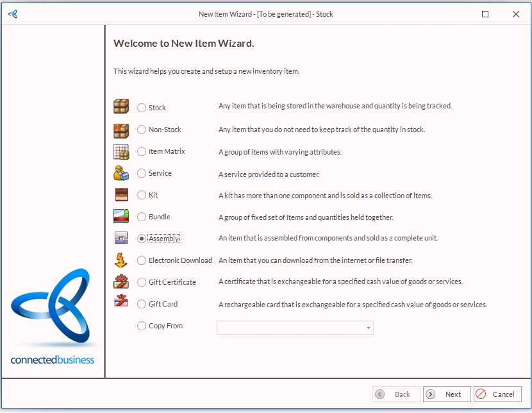Enable the Copy From option
The height and width of the screenshot is (413, 532).
coord(142,326)
